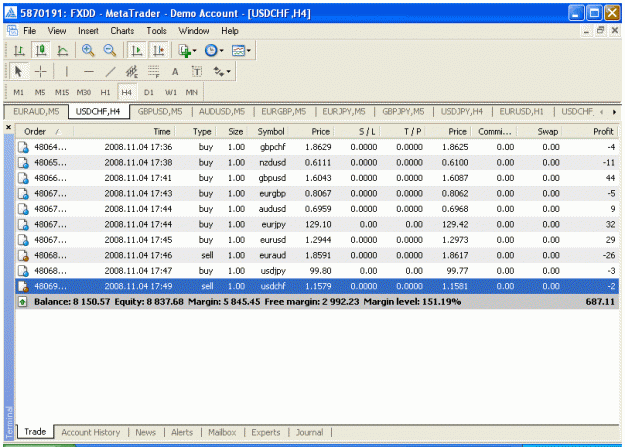The image size is (625, 447).
Task: Open the View menu
Action: [x=57, y=31]
